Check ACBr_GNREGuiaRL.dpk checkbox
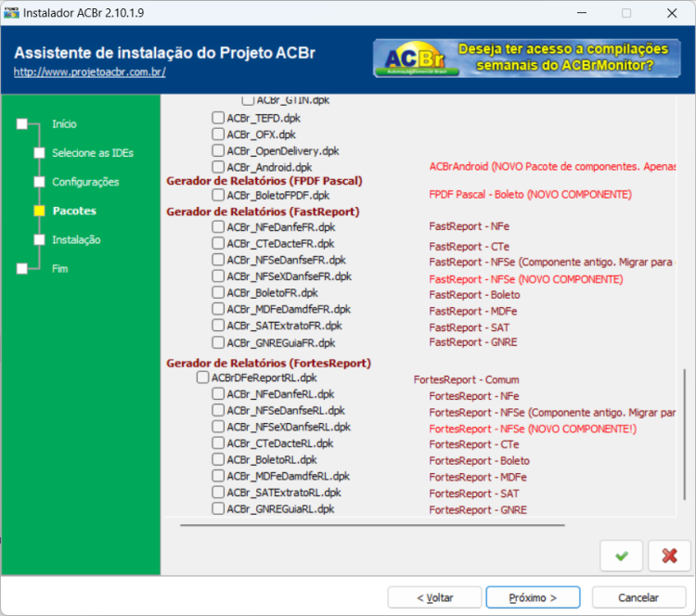This screenshot has width=696, height=616. [218, 508]
